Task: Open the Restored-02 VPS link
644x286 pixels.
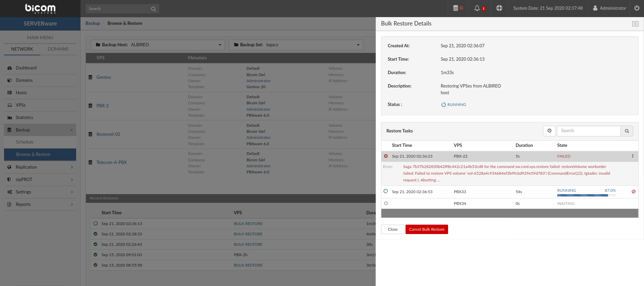Action: (x=108, y=134)
